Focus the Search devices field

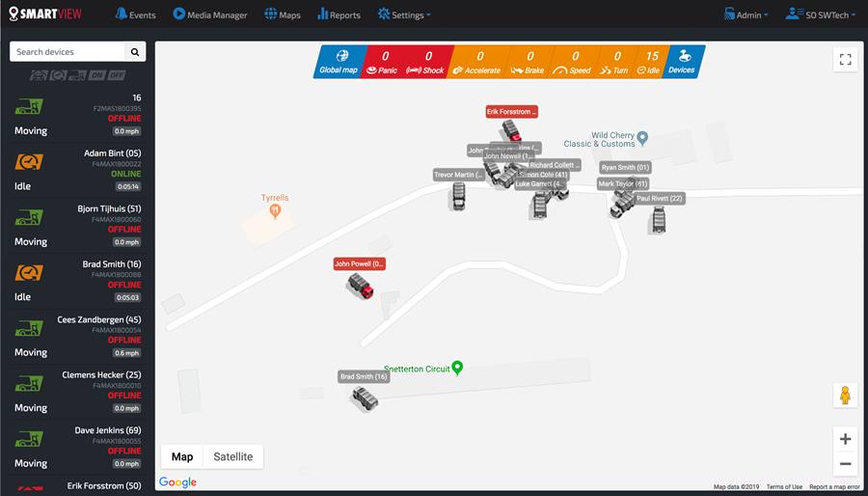(x=67, y=51)
